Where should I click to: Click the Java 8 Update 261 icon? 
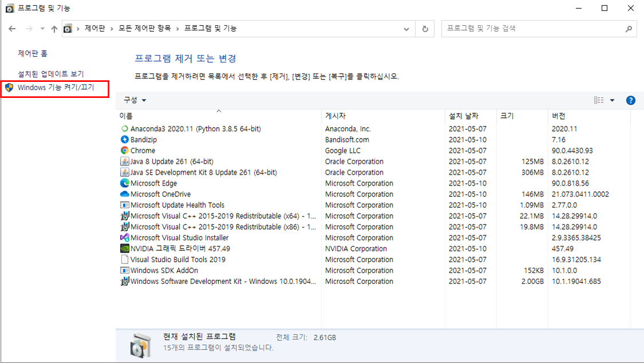click(124, 161)
